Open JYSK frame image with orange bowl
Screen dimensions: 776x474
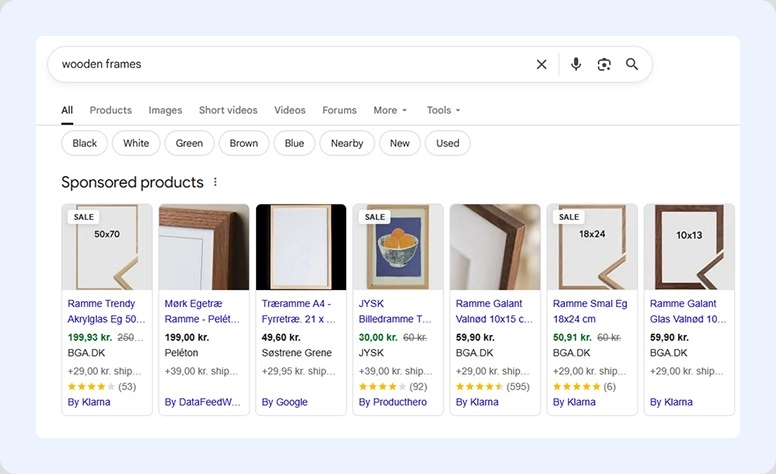coord(398,247)
